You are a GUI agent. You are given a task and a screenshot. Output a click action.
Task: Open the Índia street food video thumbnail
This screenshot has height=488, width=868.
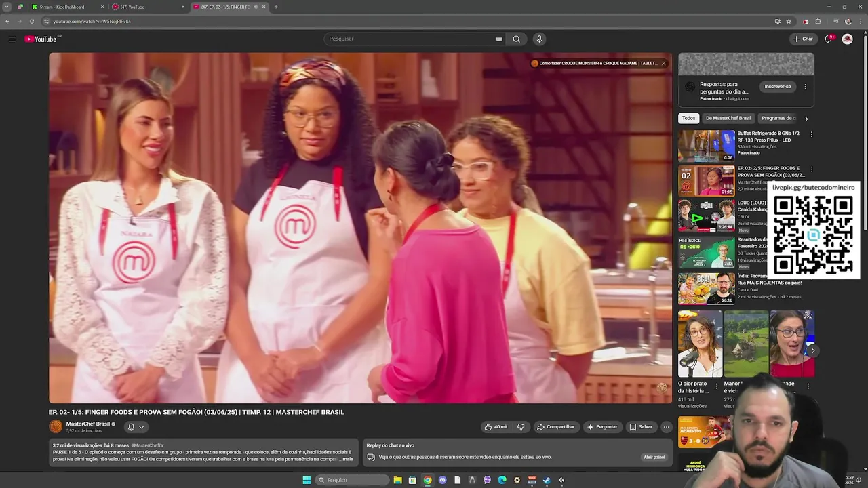click(x=707, y=288)
